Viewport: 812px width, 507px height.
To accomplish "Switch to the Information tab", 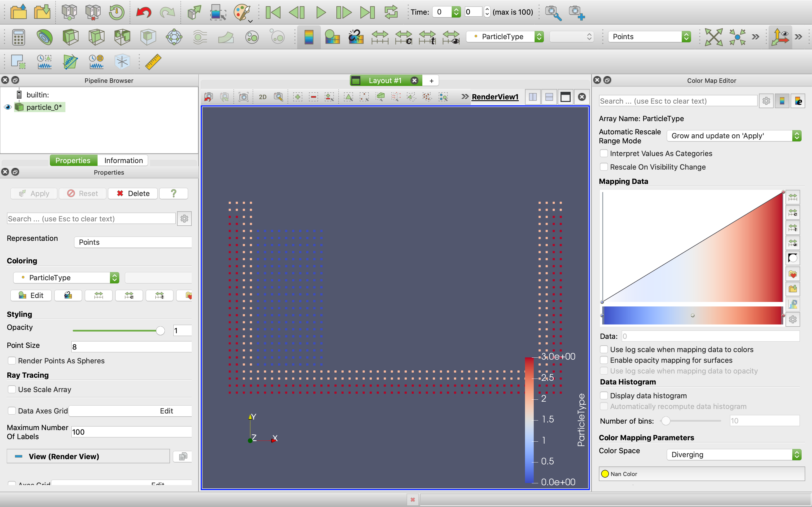I will pyautogui.click(x=123, y=159).
